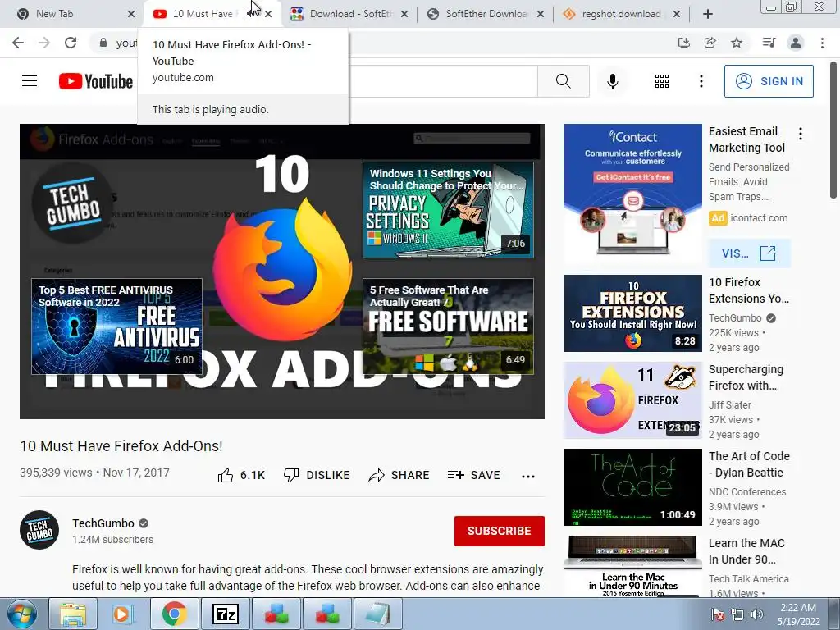Click SAVE to add to playlist

(x=474, y=475)
